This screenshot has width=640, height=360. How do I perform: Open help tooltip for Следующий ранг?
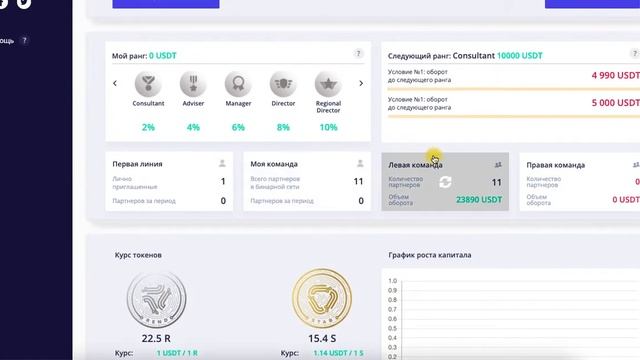coord(634,53)
